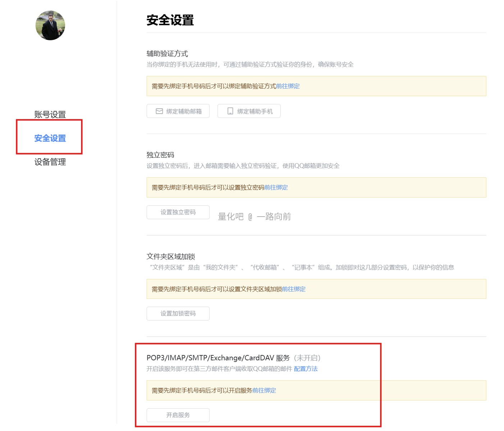This screenshot has width=504, height=431.
Task: Click the 辅助验证方式 section heading
Action: [167, 54]
